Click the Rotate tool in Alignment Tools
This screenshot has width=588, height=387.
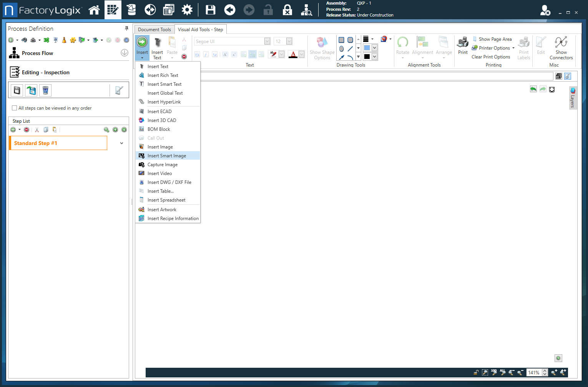[403, 48]
